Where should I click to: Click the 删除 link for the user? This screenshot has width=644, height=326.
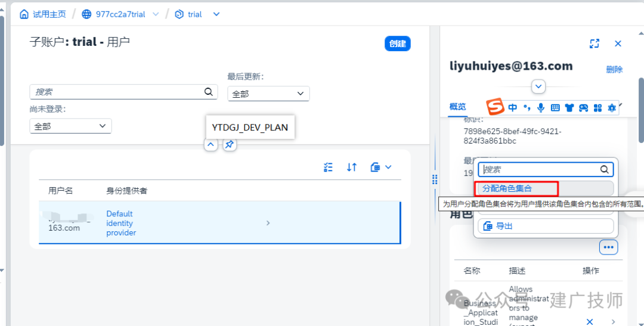[614, 69]
